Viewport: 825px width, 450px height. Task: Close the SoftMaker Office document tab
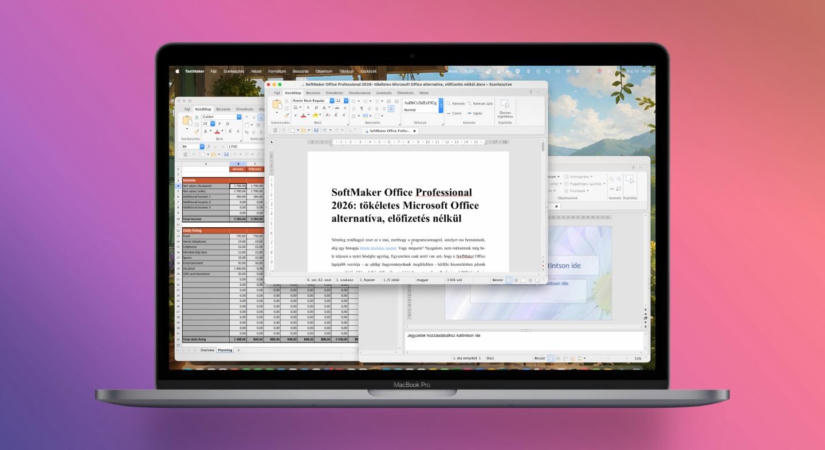tap(415, 131)
